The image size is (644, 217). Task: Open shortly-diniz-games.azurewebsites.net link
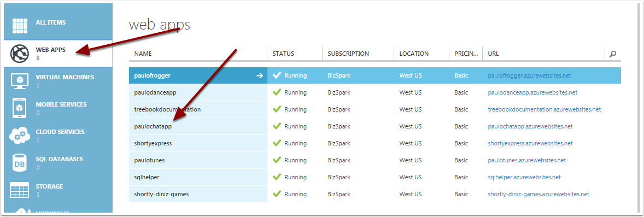coord(538,194)
